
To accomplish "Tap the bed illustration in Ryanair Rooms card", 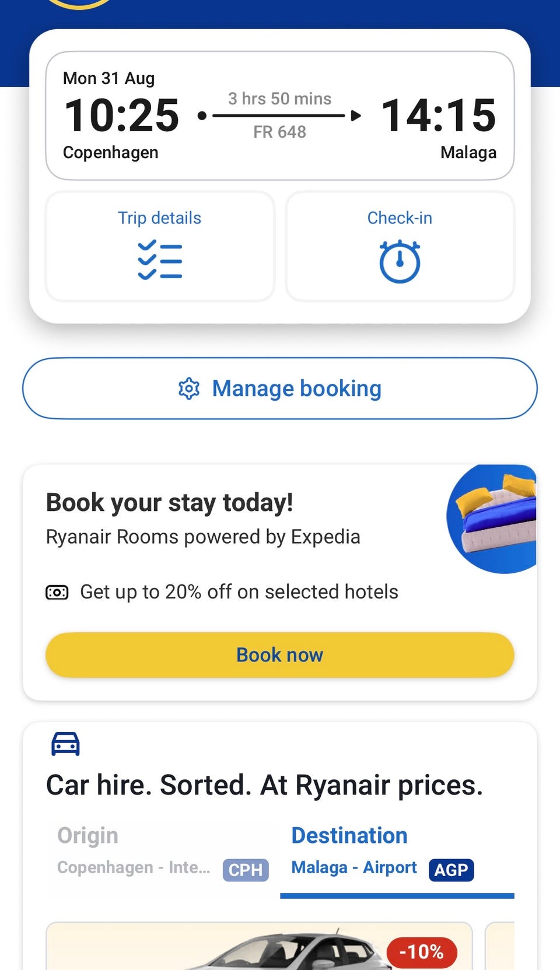I will point(491,519).
